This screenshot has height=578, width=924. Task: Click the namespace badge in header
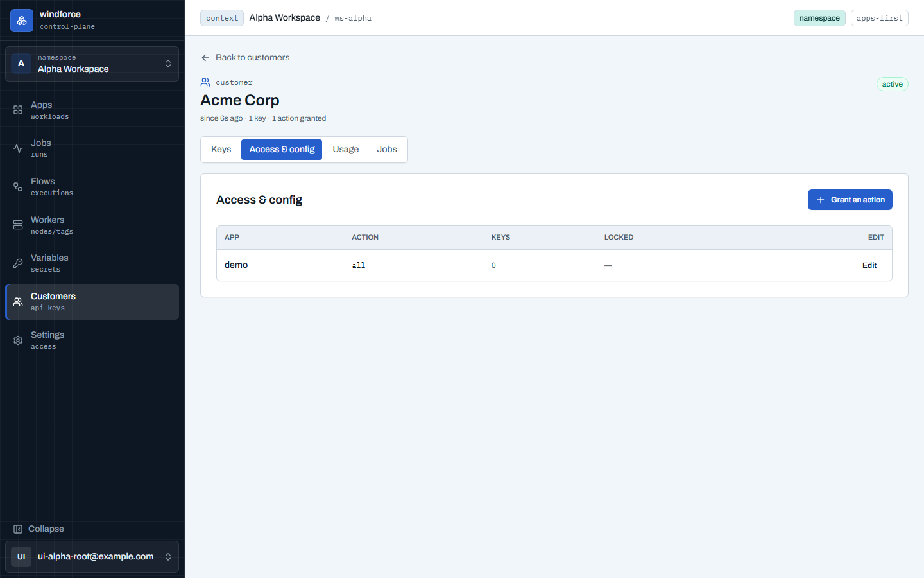point(819,18)
